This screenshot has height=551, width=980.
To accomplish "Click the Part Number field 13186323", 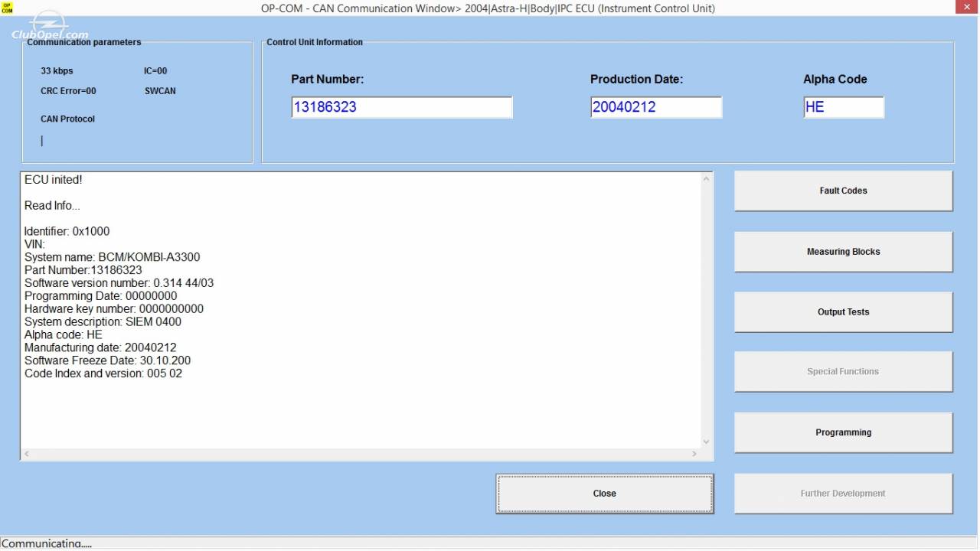I will (x=402, y=107).
